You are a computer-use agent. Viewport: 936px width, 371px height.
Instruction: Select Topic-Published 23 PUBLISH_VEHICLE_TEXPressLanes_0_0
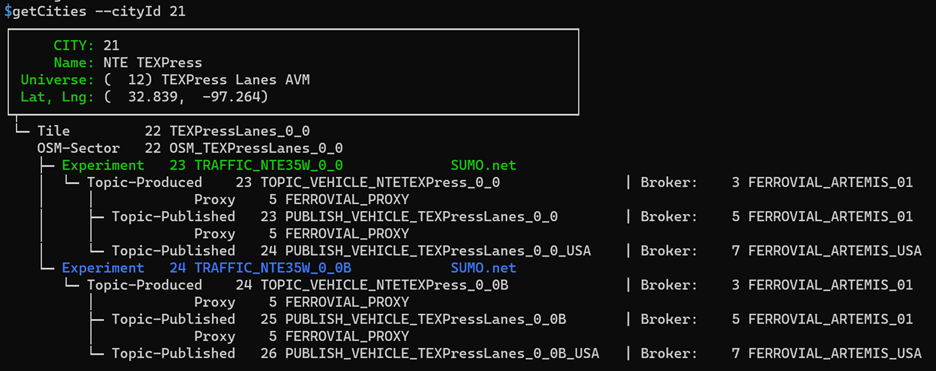click(334, 217)
